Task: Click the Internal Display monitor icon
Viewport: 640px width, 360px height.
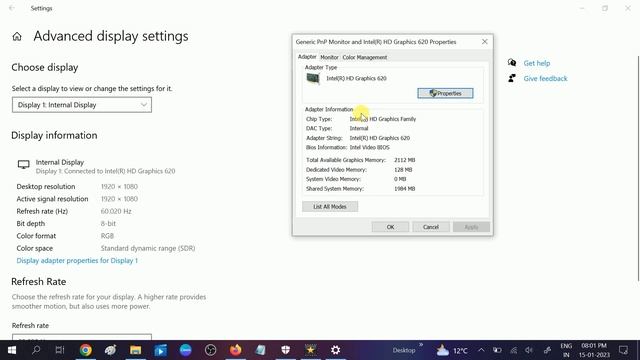Action: 23,164
